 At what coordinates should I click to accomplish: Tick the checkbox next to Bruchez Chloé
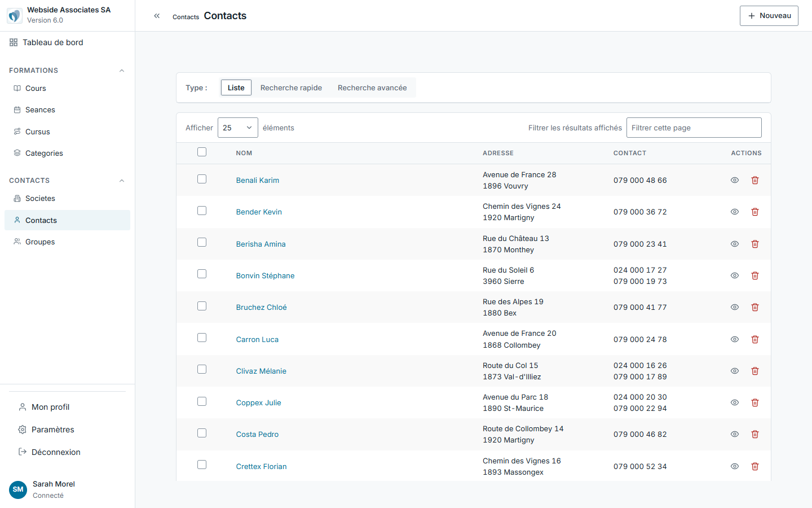tap(202, 306)
